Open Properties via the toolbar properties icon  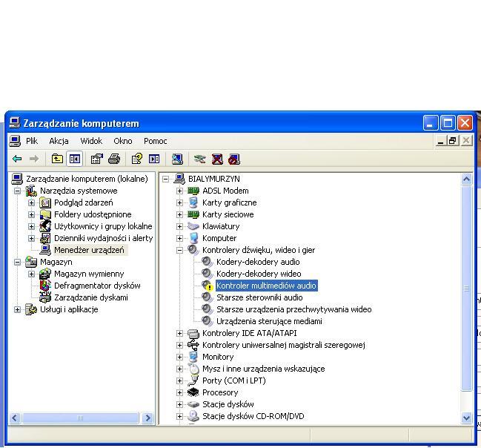[96, 159]
